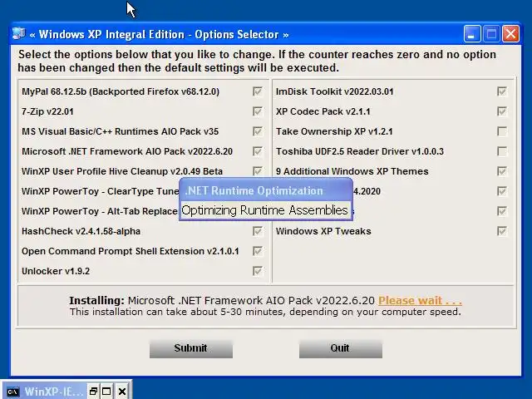
Task: Click Open Command Prompt Shell Extension label
Action: pos(131,251)
